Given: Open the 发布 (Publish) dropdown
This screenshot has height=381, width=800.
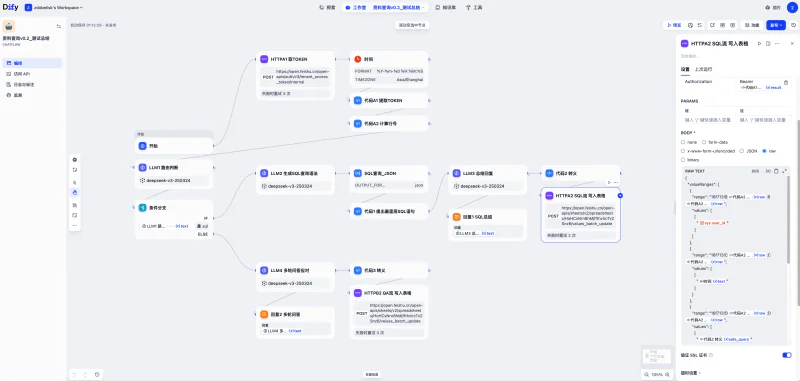Looking at the screenshot, I should coord(776,25).
